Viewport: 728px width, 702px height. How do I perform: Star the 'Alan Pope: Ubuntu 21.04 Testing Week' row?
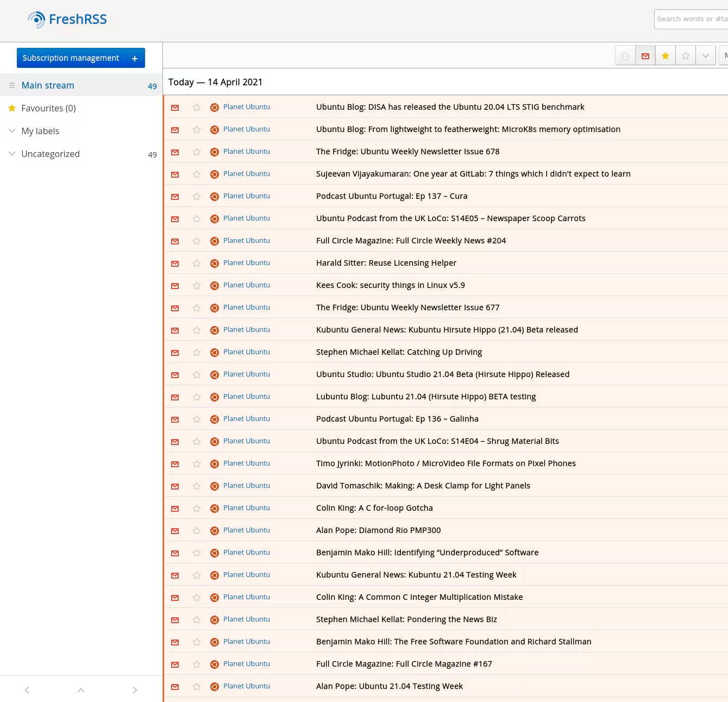click(197, 687)
